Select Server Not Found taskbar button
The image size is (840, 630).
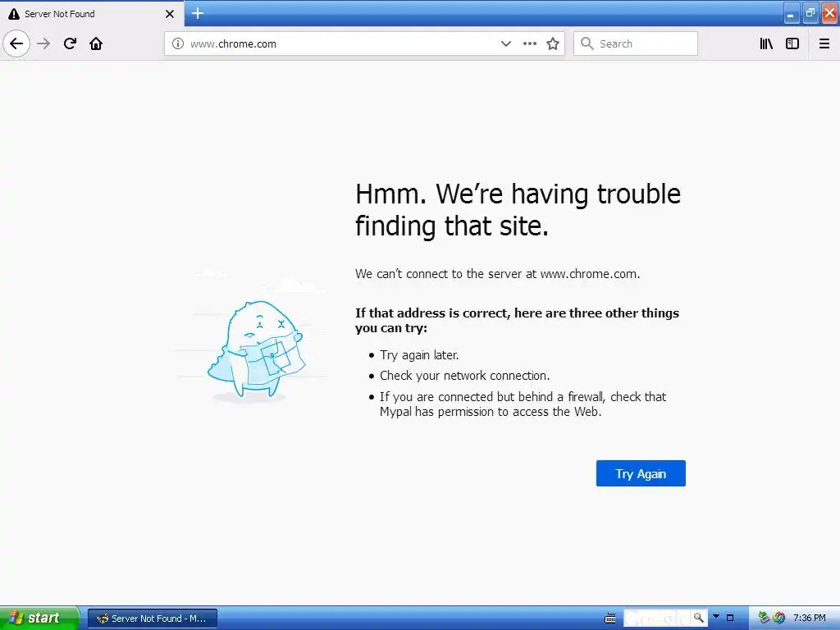[x=152, y=619]
